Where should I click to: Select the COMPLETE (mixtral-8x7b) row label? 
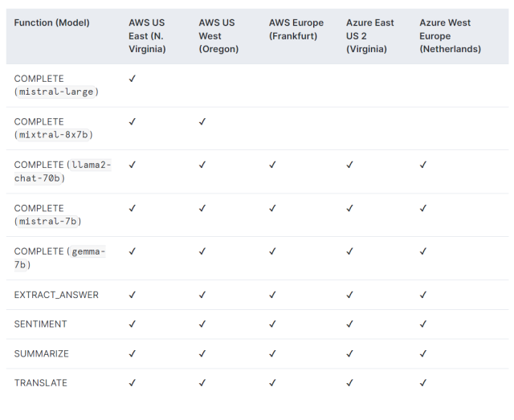[54, 128]
